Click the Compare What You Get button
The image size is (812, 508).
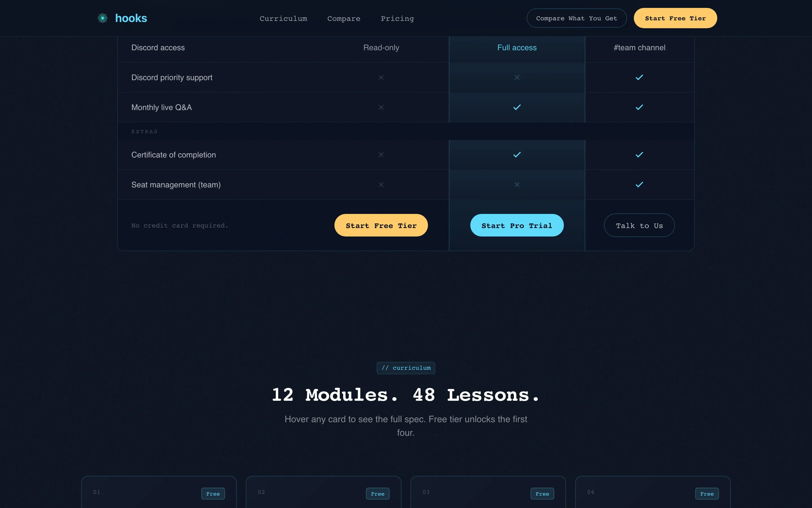[x=577, y=18]
